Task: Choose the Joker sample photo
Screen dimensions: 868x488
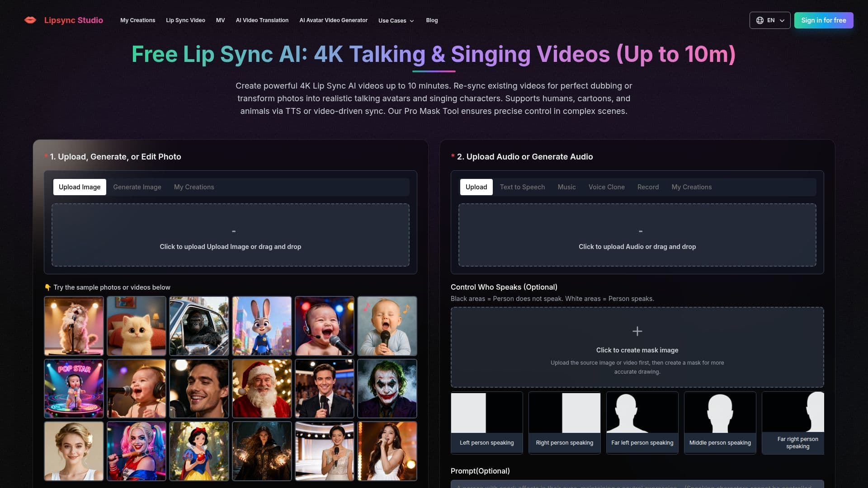Action: point(387,389)
